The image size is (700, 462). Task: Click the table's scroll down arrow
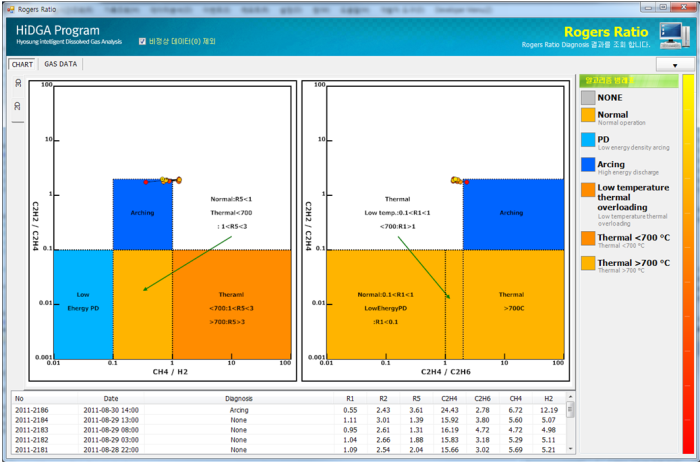pos(571,450)
